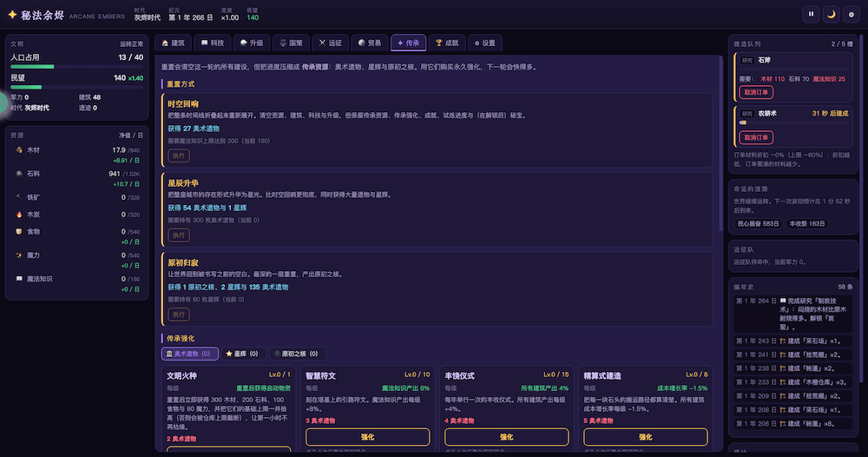
Task: Click the 魔法知识 book resource icon
Action: [x=19, y=279]
